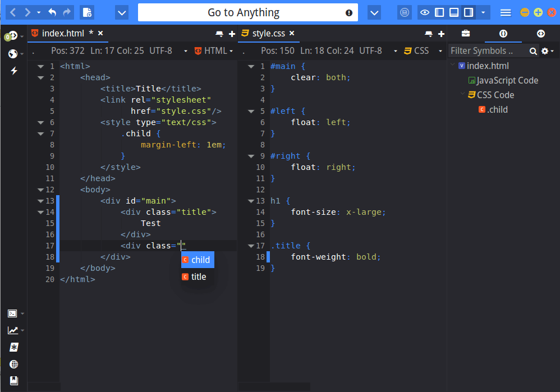
Task: Toggle focus mode eye icon
Action: [x=425, y=12]
